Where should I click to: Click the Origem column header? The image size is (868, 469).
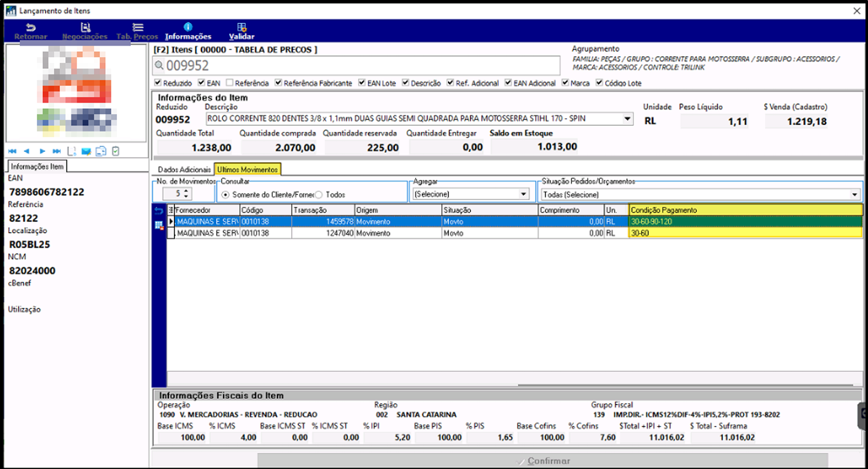[x=397, y=210]
